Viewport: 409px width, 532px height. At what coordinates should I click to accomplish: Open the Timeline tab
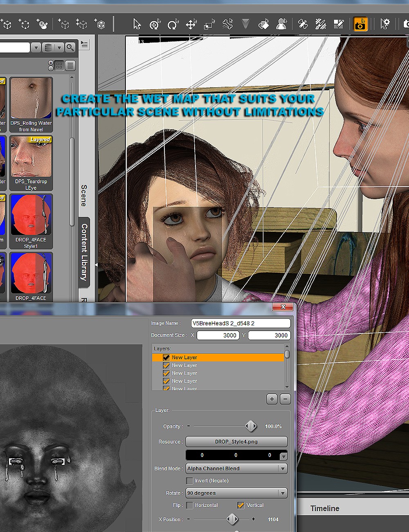click(325, 508)
